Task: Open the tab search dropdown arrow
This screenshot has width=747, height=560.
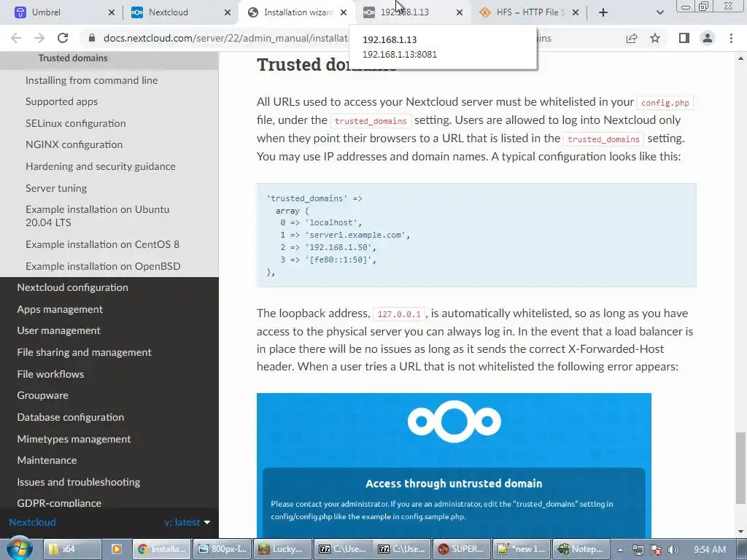Action: (x=659, y=12)
